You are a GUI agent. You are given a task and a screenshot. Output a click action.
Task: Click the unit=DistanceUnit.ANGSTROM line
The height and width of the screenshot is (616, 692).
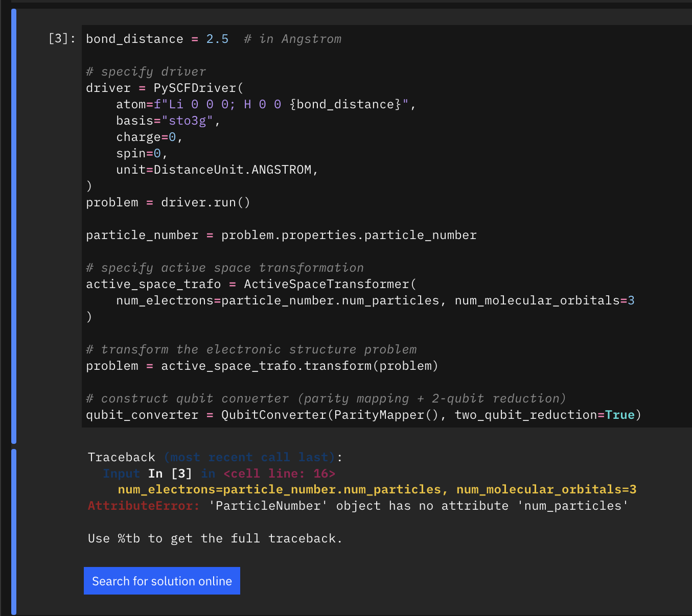[217, 170]
